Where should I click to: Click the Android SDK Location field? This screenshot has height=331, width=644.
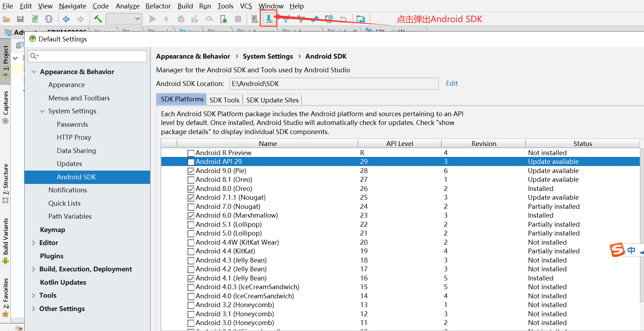[334, 84]
